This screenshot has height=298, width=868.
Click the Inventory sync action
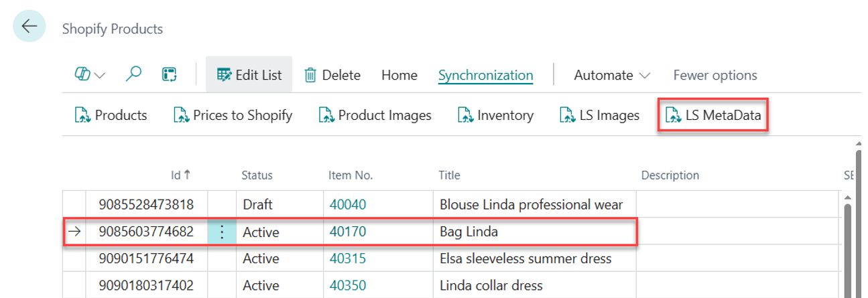[x=495, y=115]
